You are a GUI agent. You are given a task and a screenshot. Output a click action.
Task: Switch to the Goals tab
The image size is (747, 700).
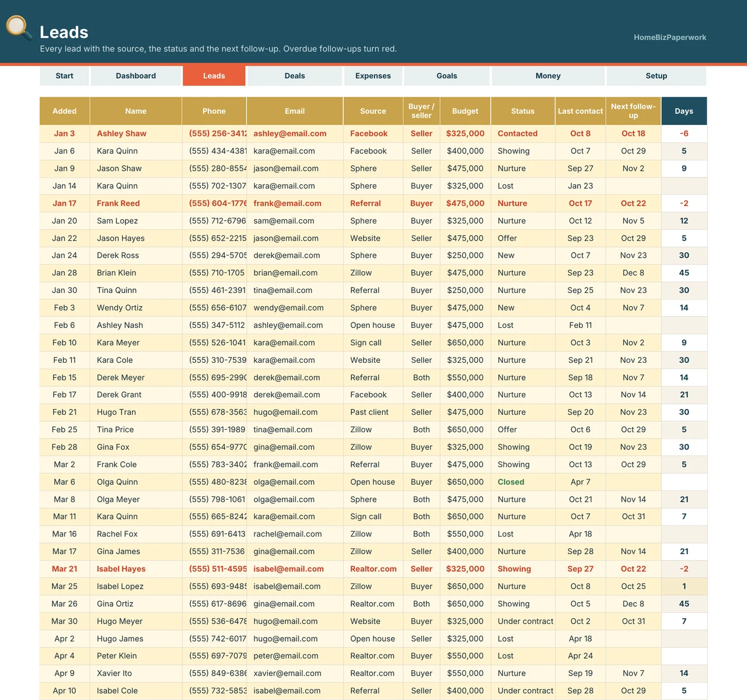447,76
